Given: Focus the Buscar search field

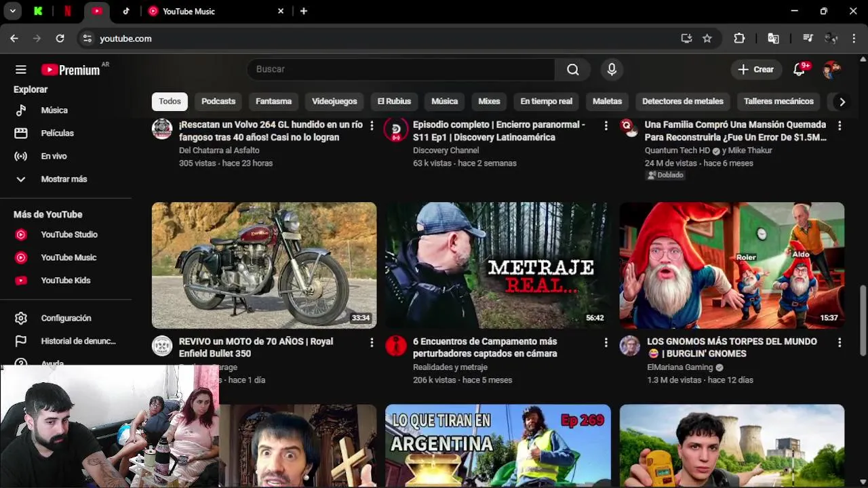Looking at the screenshot, I should (x=401, y=69).
